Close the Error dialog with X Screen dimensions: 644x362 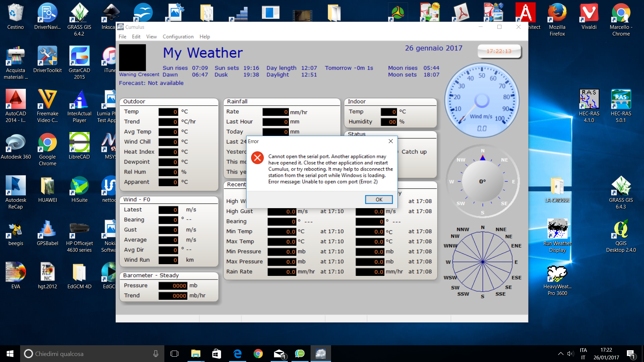click(x=390, y=141)
